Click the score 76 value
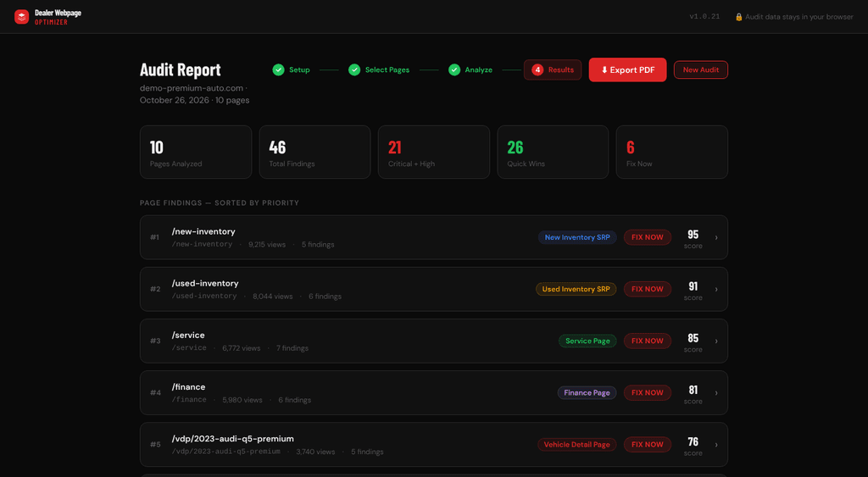Viewport: 868px width, 477px height. (x=693, y=441)
